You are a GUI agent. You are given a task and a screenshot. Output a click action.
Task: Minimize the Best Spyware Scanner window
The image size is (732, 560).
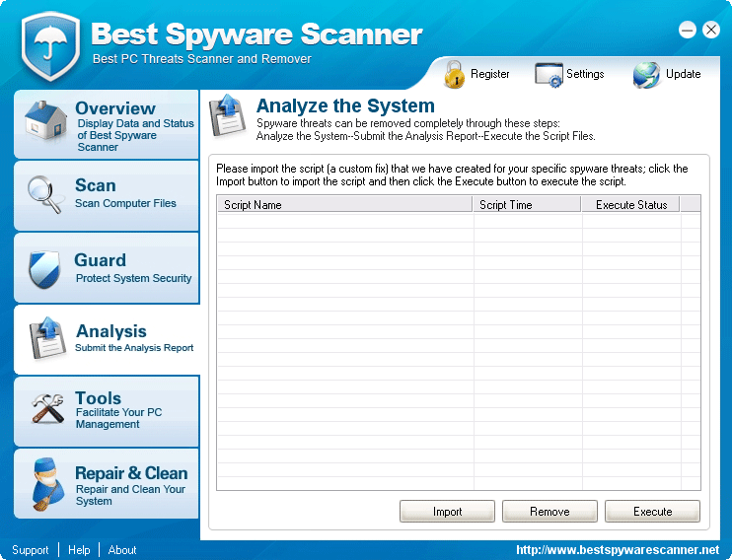[x=688, y=31]
